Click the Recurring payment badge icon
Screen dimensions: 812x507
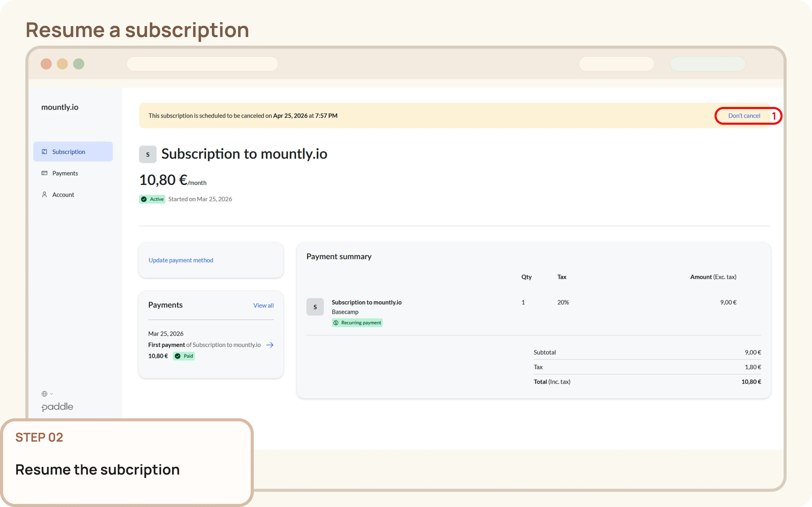(x=336, y=322)
